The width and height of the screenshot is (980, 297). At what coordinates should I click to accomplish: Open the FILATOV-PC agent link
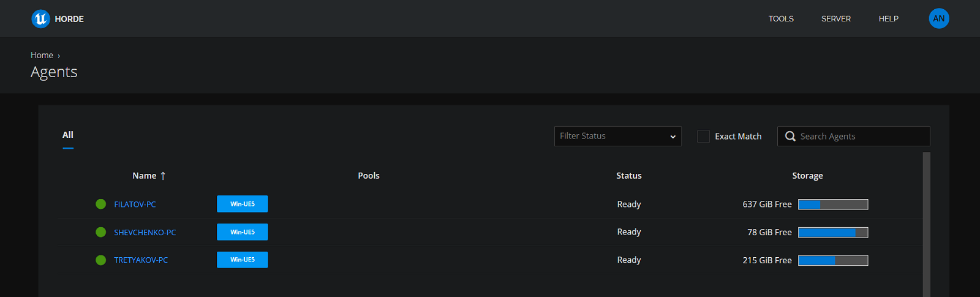click(135, 205)
